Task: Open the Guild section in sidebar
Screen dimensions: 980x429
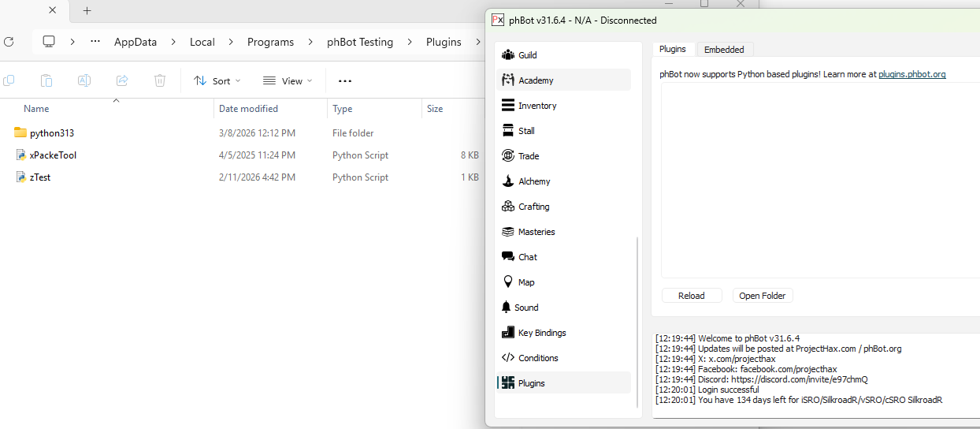Action: (x=527, y=55)
